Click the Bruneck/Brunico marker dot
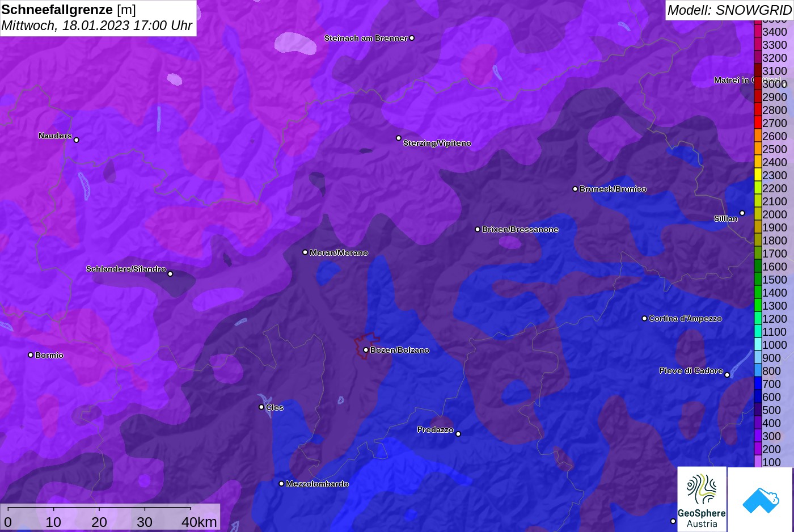Viewport: 794px width, 532px height. tap(575, 189)
